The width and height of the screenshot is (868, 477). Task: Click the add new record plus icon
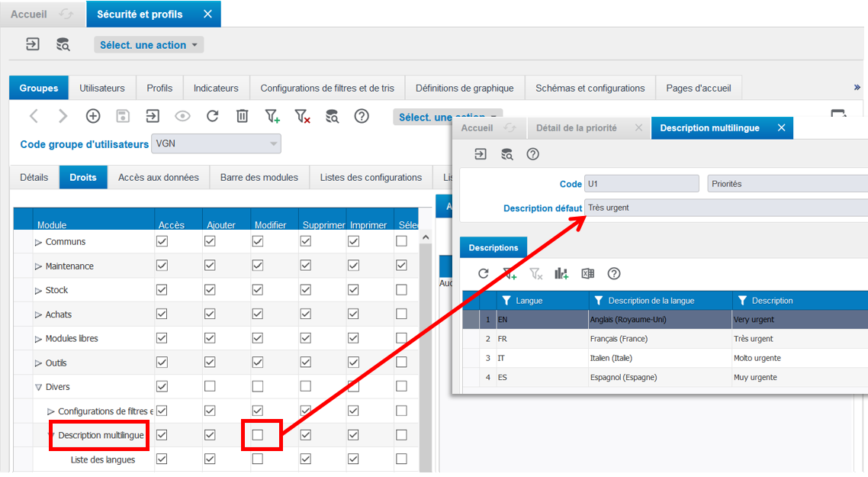tap(93, 116)
